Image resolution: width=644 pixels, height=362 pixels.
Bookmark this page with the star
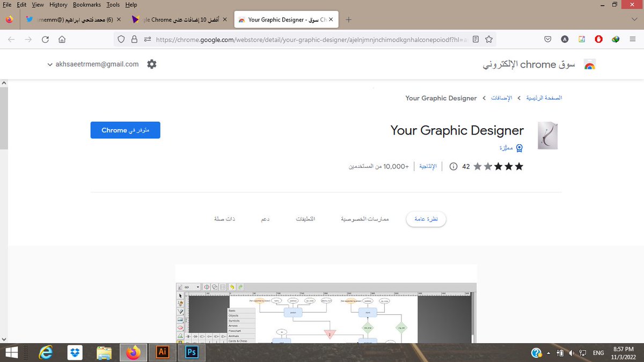[x=488, y=39]
